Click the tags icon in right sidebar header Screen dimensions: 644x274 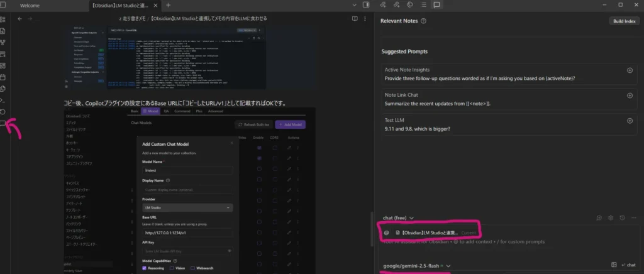409,5
